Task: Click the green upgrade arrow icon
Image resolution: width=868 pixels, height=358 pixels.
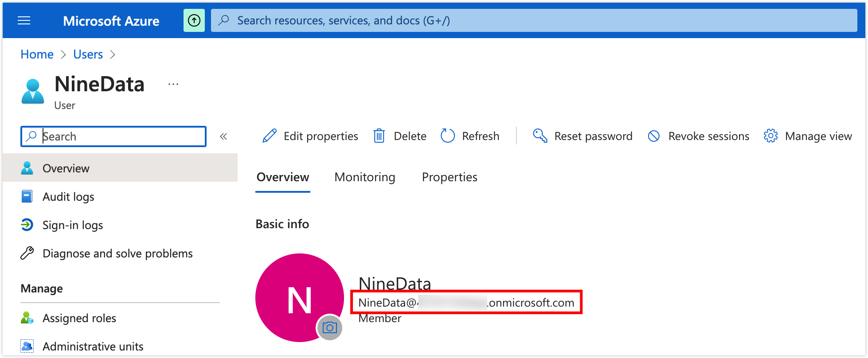Action: [x=194, y=20]
